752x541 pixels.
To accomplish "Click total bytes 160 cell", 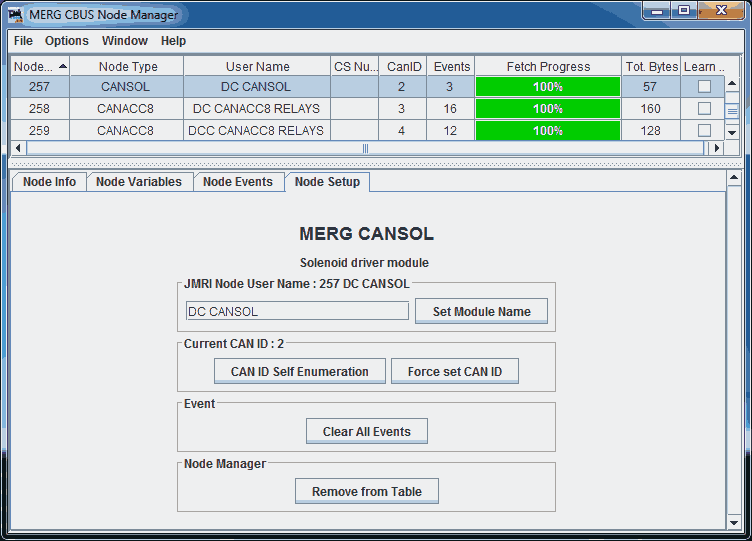I will point(651,109).
